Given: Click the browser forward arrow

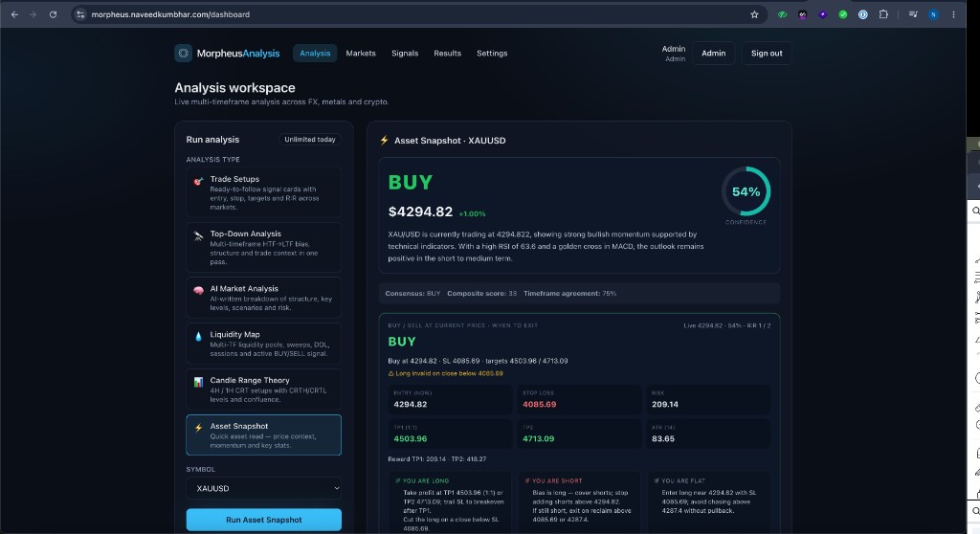Looking at the screenshot, I should 33,14.
